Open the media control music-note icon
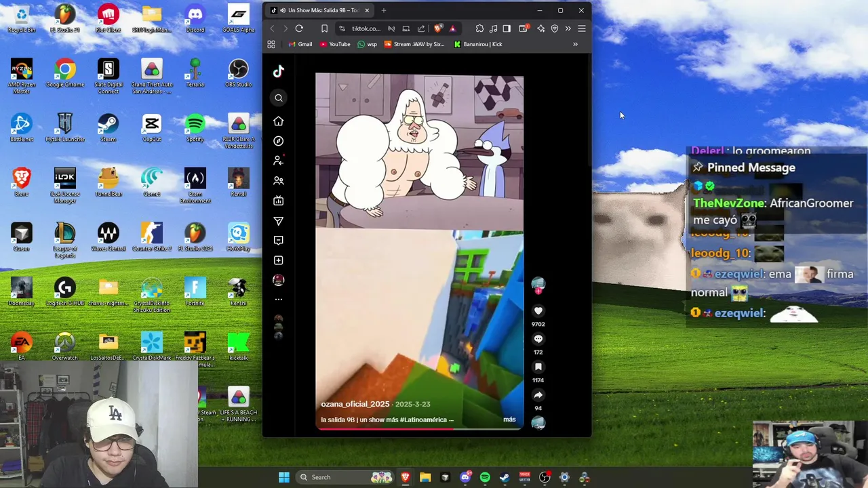Image resolution: width=868 pixels, height=488 pixels. click(494, 28)
